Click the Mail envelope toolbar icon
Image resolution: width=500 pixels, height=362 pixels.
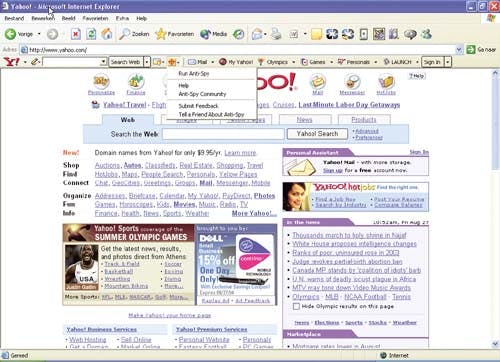(257, 34)
